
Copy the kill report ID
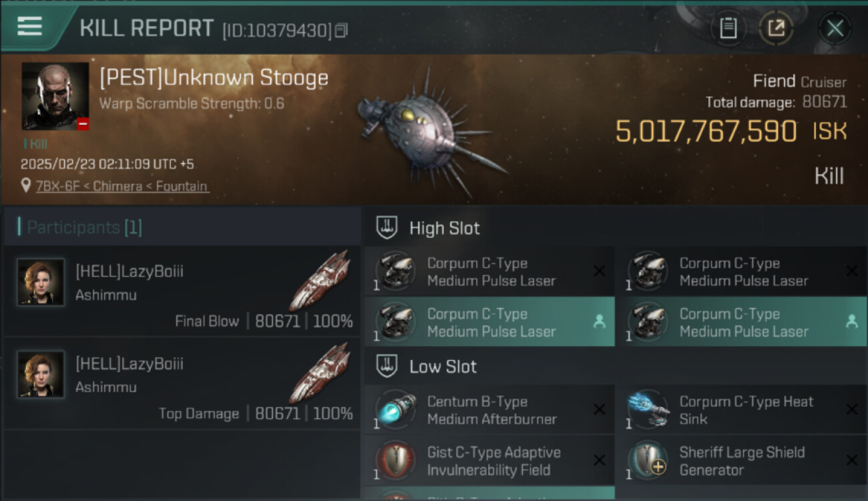click(341, 30)
